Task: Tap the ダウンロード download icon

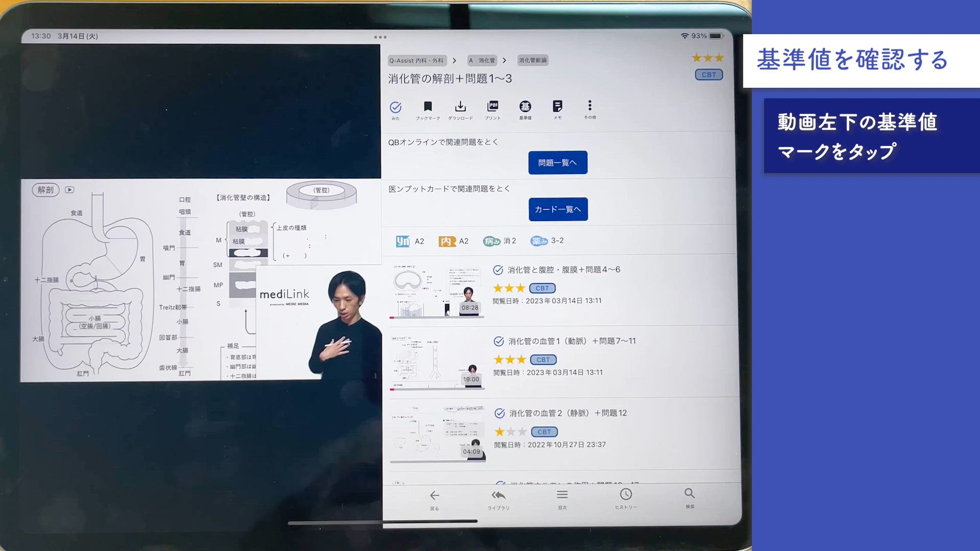Action: coord(460,106)
